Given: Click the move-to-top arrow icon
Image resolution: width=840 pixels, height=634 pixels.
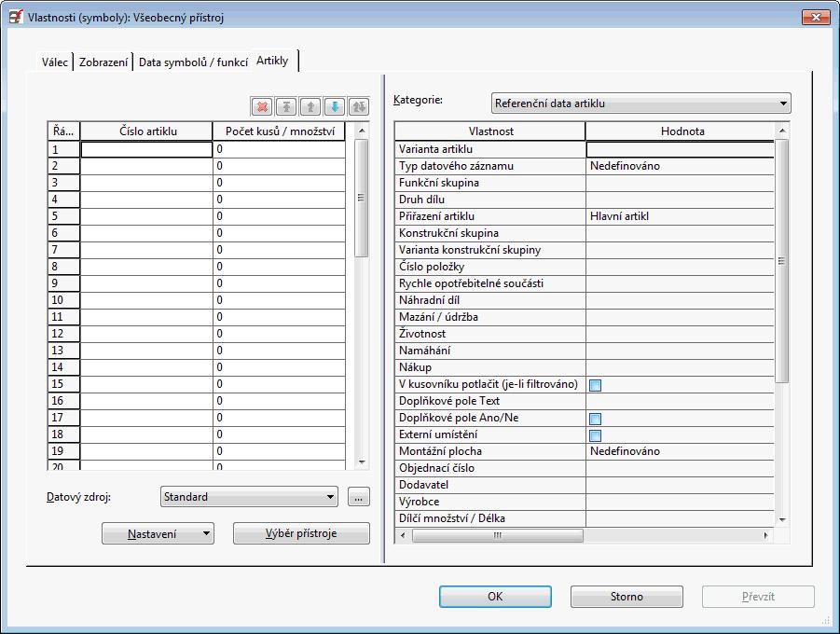Looking at the screenshot, I should (286, 106).
